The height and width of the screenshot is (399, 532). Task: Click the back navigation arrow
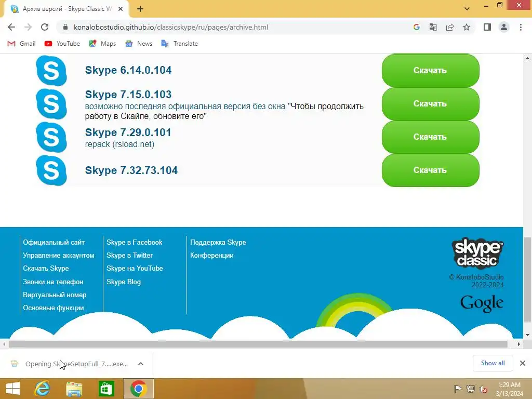(x=11, y=27)
